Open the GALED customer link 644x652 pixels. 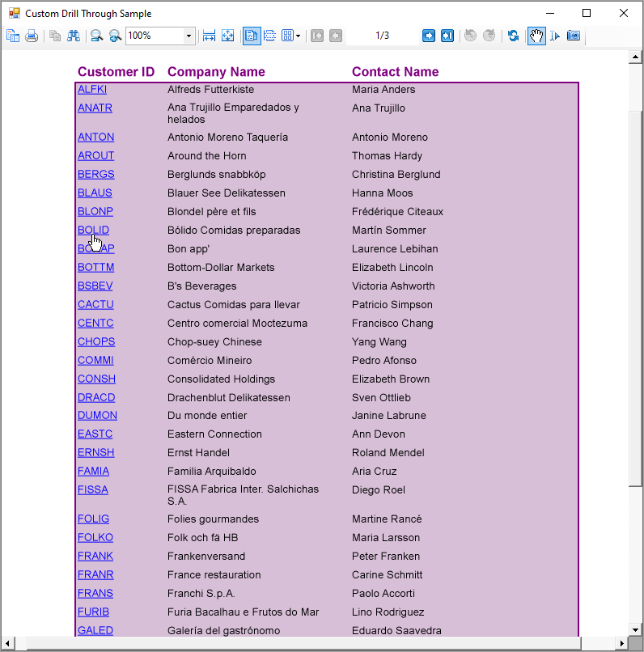click(x=95, y=630)
